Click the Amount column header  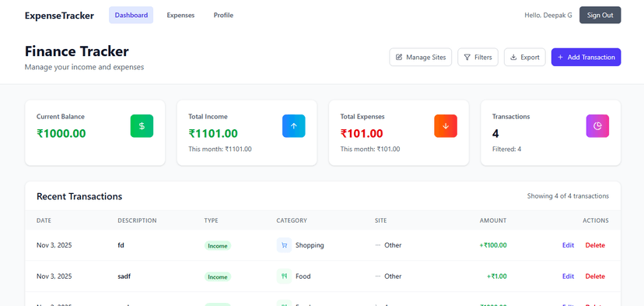click(x=493, y=220)
